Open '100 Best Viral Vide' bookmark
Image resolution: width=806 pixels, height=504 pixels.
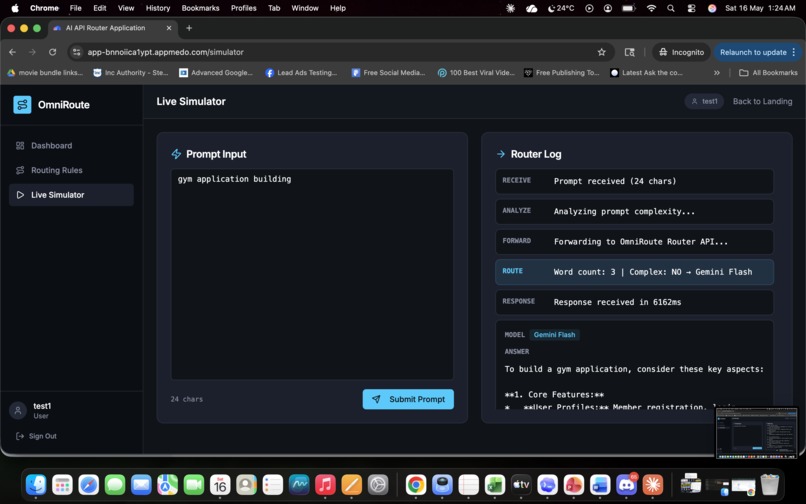[476, 73]
